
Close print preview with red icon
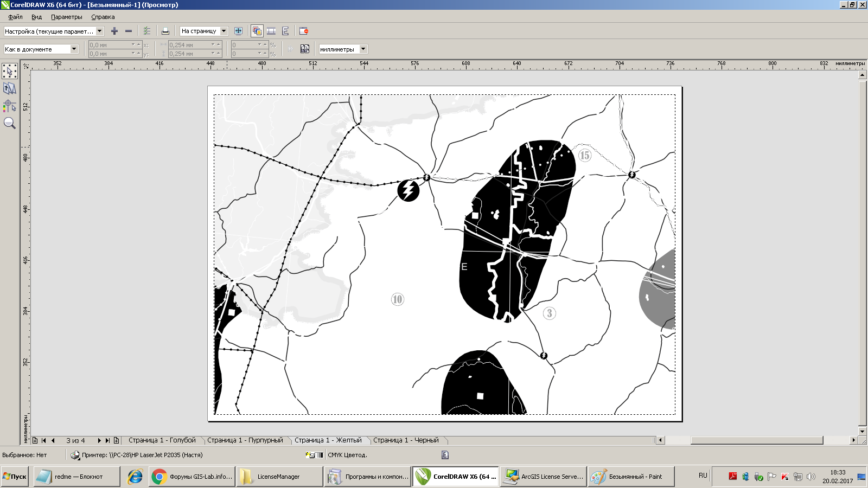pos(304,31)
